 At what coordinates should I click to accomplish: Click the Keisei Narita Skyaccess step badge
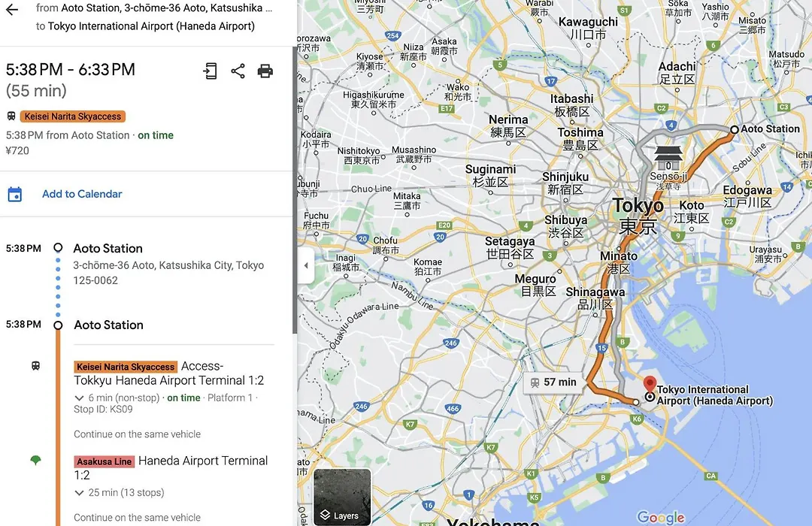(126, 367)
